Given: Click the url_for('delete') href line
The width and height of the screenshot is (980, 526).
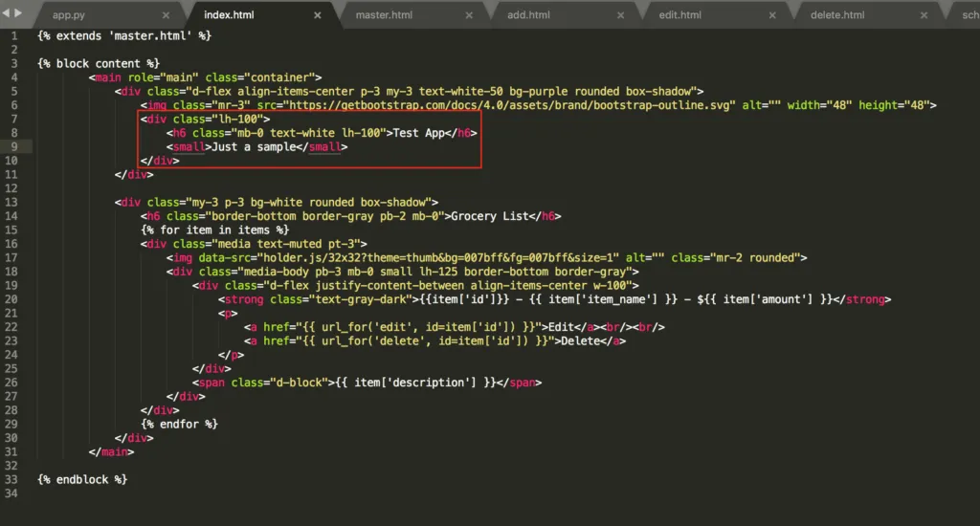Looking at the screenshot, I should click(x=435, y=341).
